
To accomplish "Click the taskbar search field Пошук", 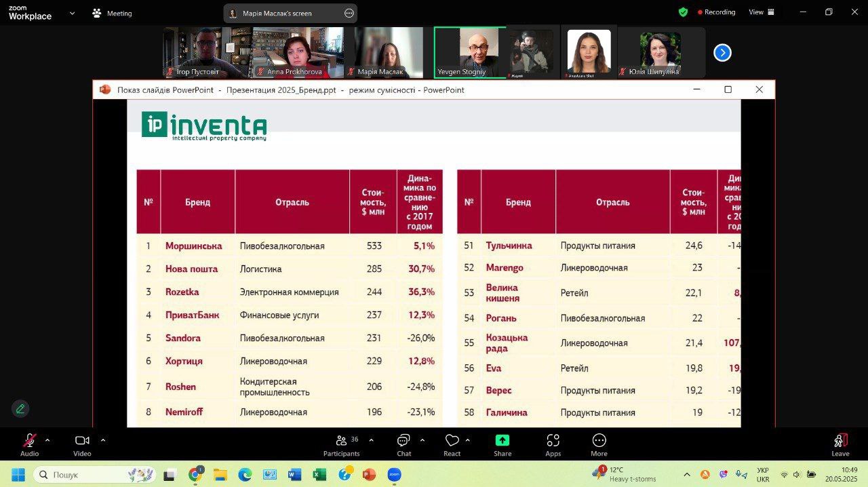I will tap(95, 474).
